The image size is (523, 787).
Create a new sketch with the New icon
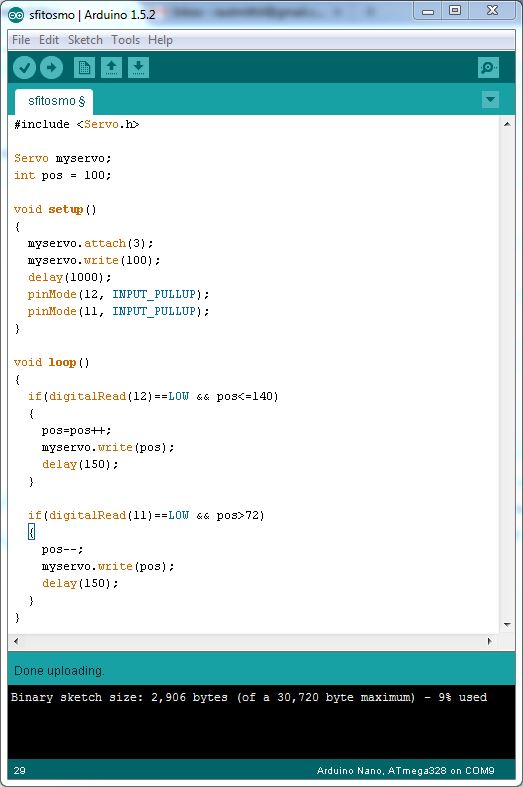tap(84, 67)
